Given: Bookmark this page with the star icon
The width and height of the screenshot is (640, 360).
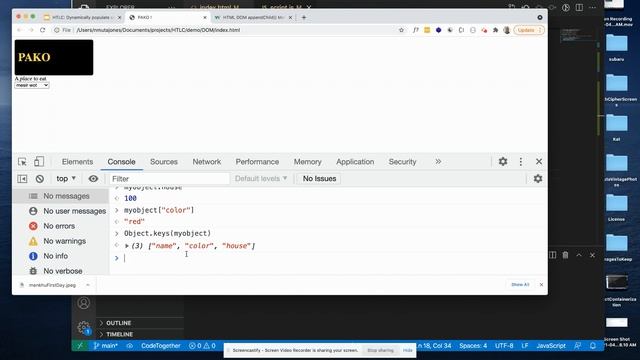Looking at the screenshot, I should point(401,30).
